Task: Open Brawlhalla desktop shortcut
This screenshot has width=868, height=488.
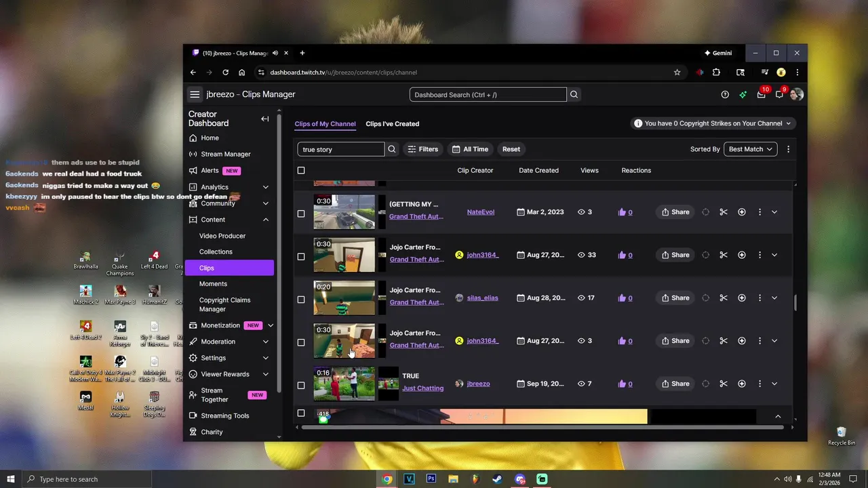Action: pyautogui.click(x=85, y=260)
